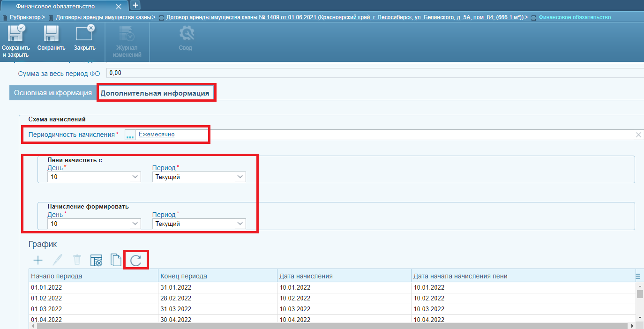
Task: Open picker button for Периодичность начисления
Action: (x=130, y=135)
